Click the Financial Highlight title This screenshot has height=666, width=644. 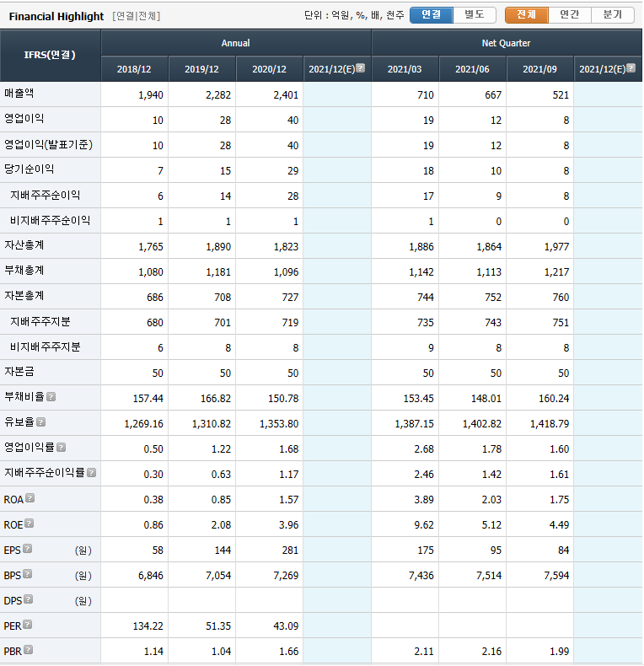tap(56, 17)
